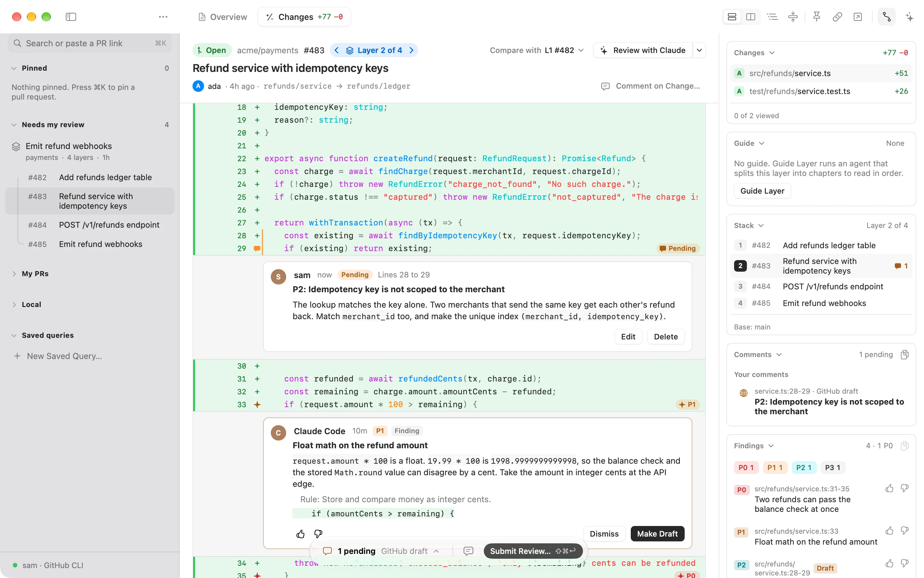Pin this pull request
Viewport: 924px width, 578px height.
click(x=817, y=17)
